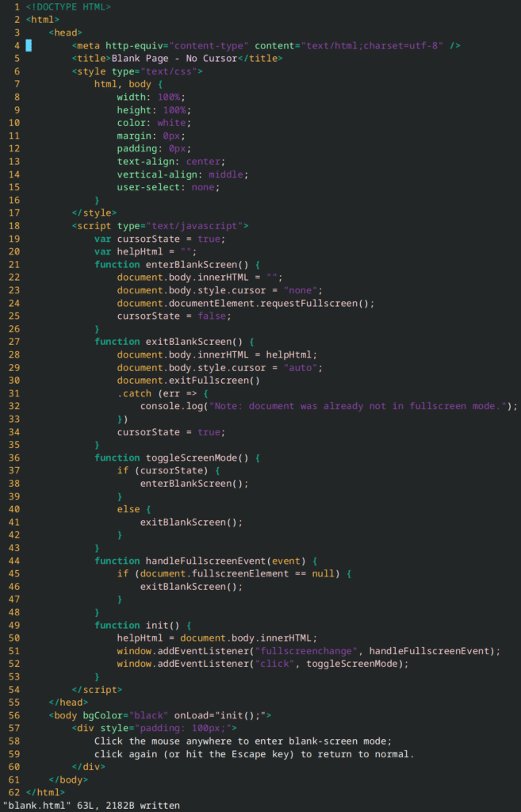Click the console.log note string
The width and height of the screenshot is (521, 812).
pyautogui.click(x=357, y=407)
